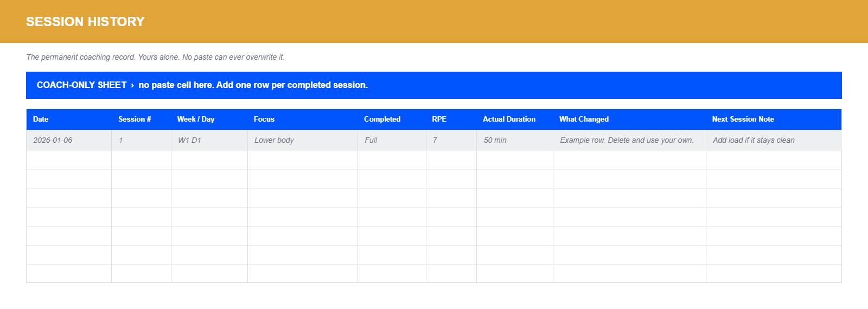
Task: Select the What Changed column header
Action: pos(630,119)
